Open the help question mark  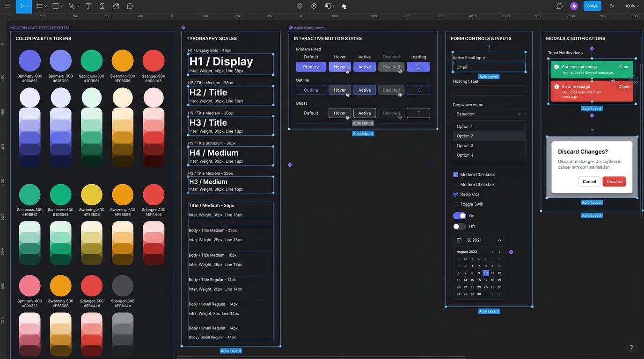click(631, 348)
